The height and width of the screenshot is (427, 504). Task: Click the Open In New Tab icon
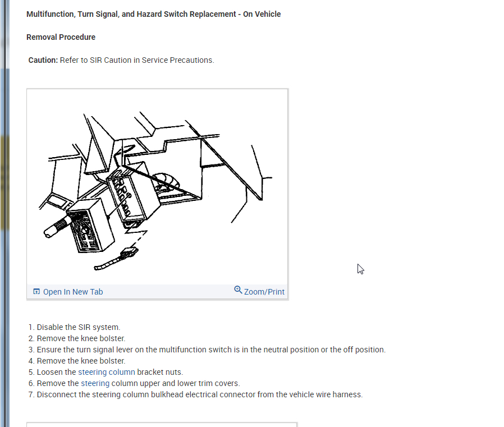click(x=36, y=291)
